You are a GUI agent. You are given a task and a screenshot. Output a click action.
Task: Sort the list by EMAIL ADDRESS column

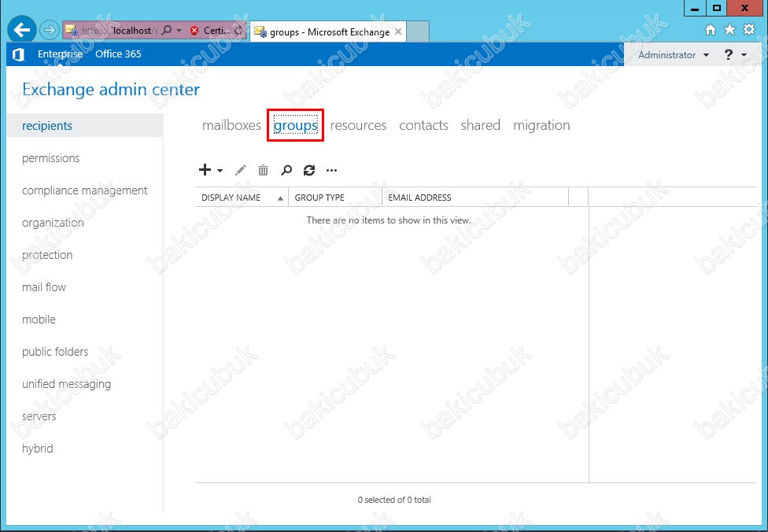click(475, 198)
